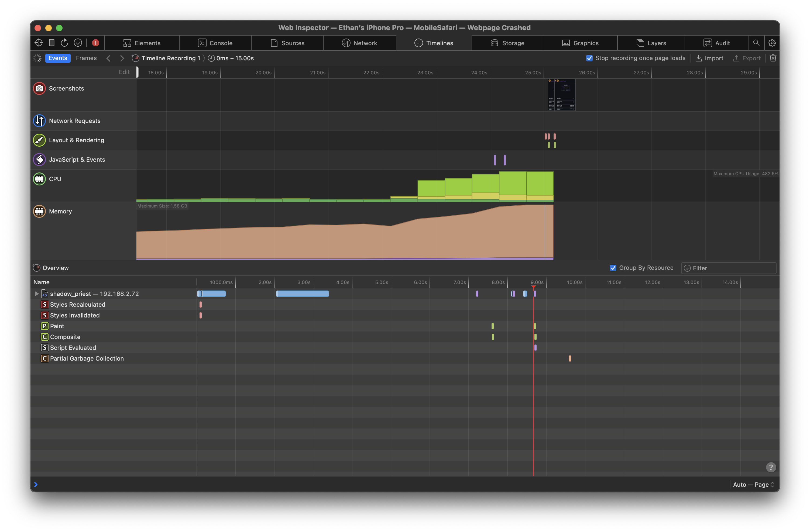Expand the shadow_priest resource row
Viewport: 810px width, 532px height.
click(36, 293)
